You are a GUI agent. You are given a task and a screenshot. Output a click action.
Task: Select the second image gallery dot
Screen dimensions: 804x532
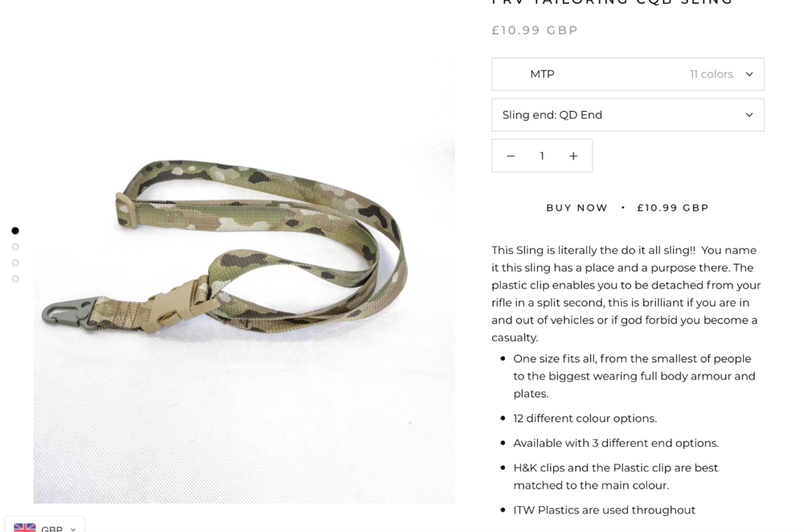[15, 247]
